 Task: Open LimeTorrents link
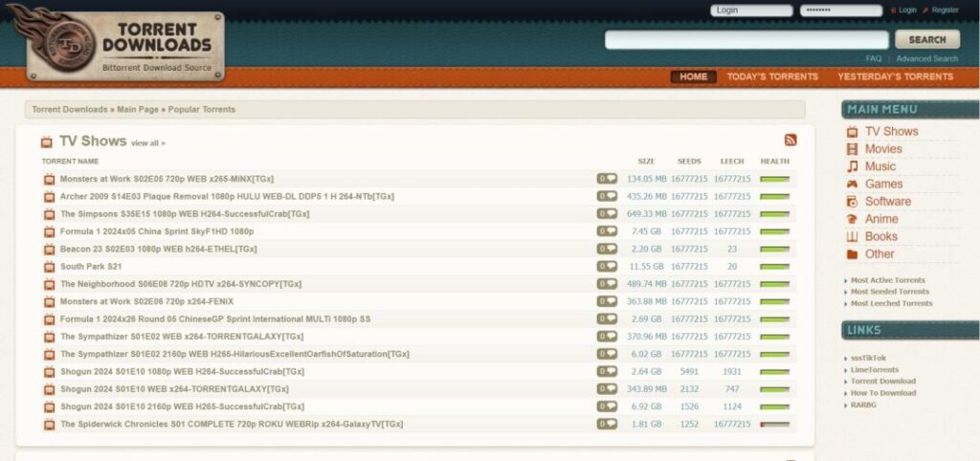click(875, 370)
